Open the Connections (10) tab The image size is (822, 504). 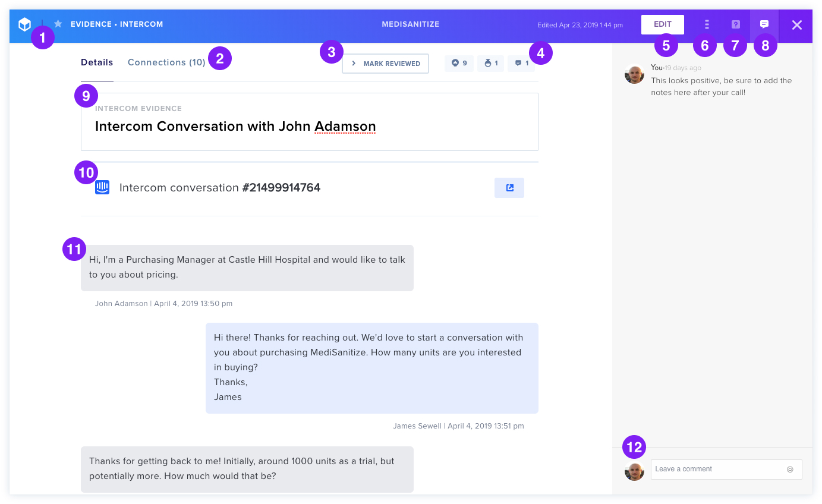click(166, 62)
